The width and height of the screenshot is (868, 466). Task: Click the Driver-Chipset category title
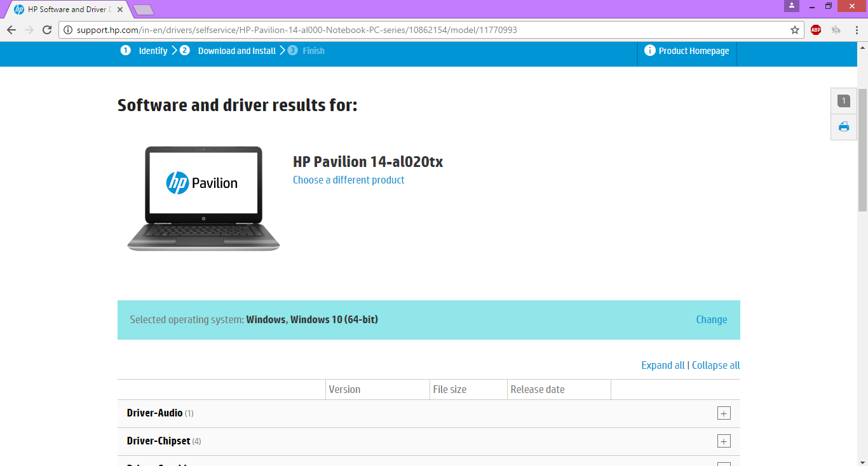[159, 441]
